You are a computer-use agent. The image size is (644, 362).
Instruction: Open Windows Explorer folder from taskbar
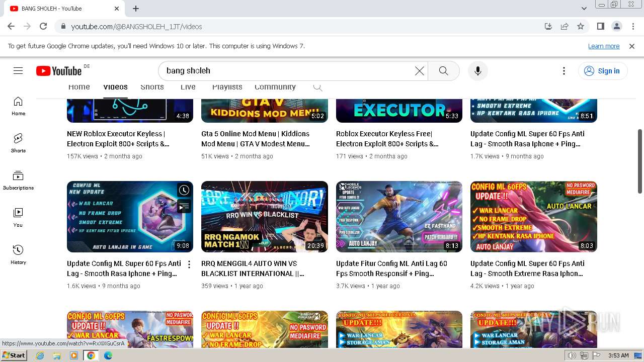coord(57,355)
